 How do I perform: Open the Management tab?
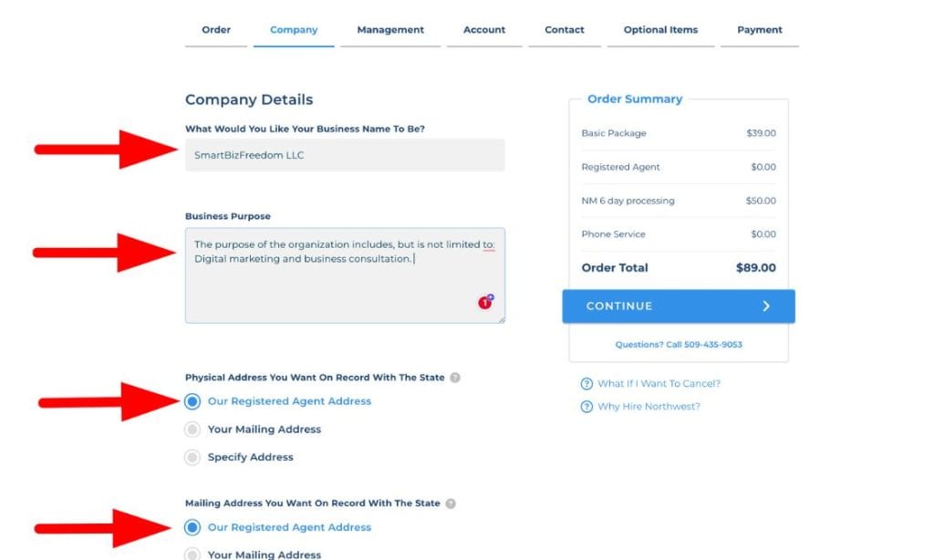(390, 30)
